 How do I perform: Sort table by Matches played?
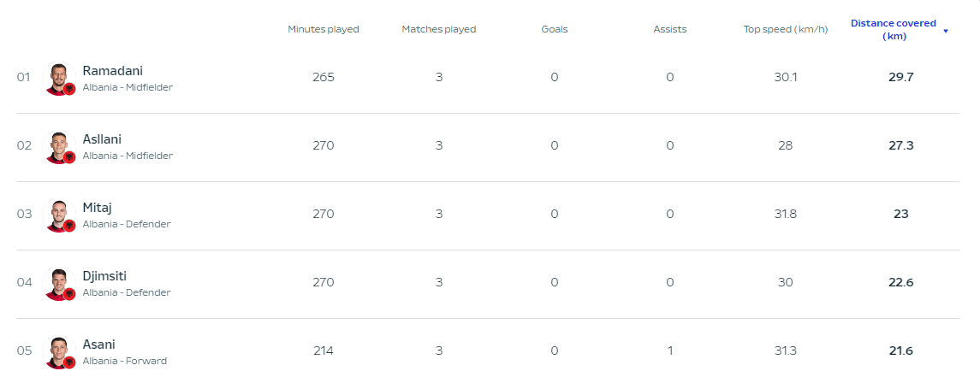pos(439,29)
